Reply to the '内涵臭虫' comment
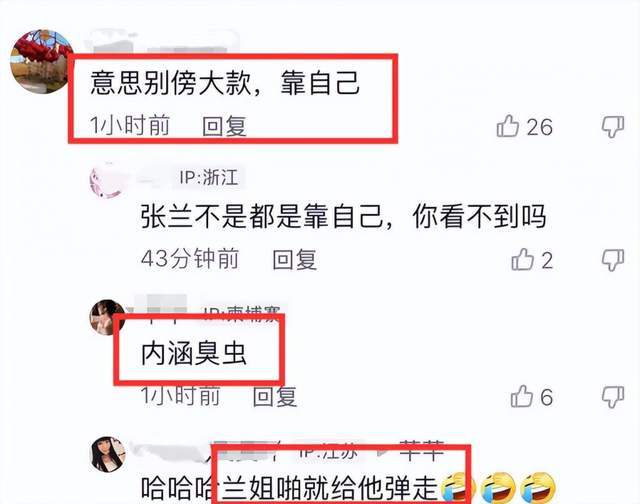640x504 pixels. point(275,396)
